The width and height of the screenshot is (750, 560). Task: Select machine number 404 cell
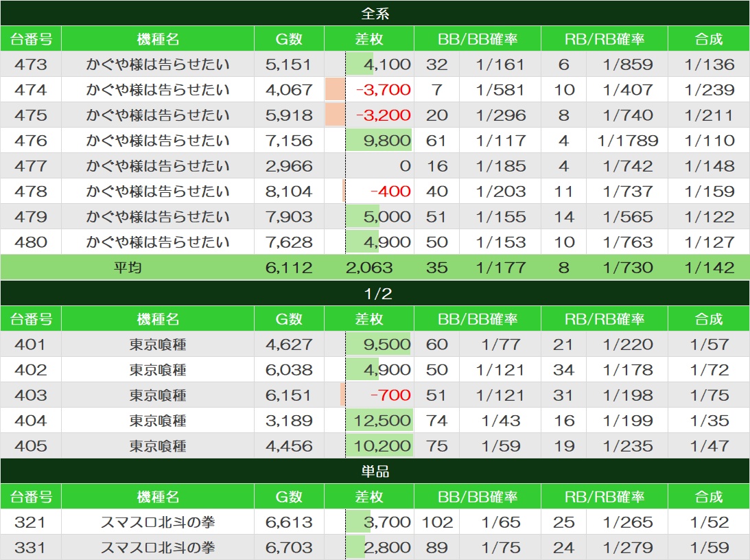click(31, 420)
